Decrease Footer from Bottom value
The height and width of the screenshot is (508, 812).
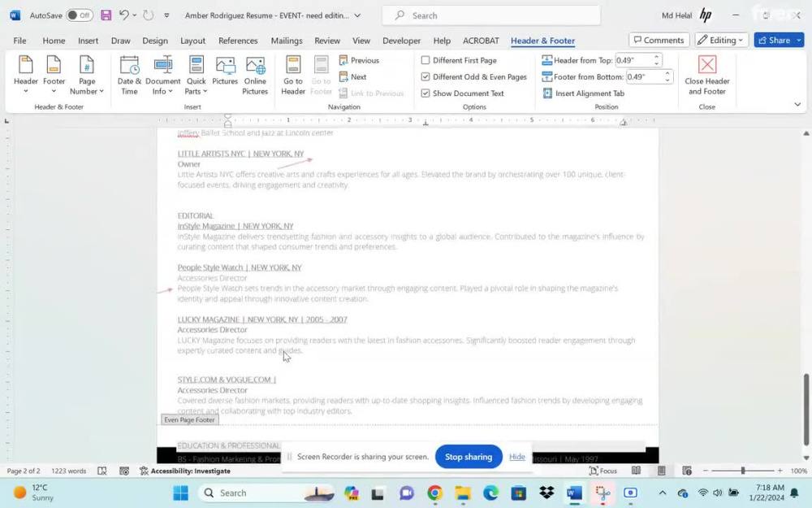[667, 80]
